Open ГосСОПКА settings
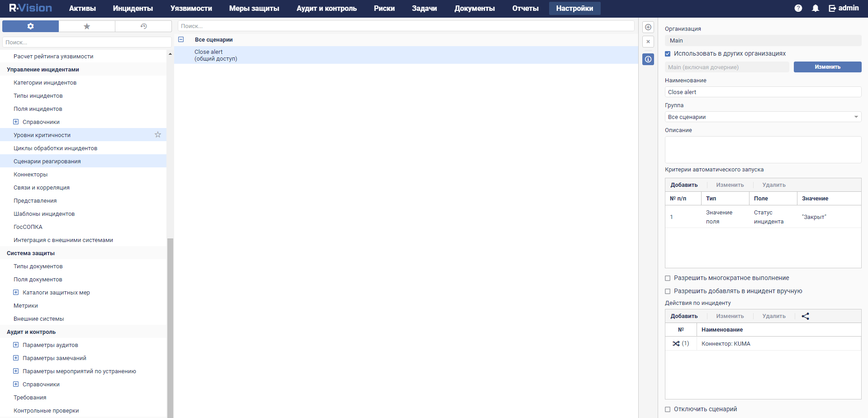This screenshot has height=418, width=868. pos(28,227)
